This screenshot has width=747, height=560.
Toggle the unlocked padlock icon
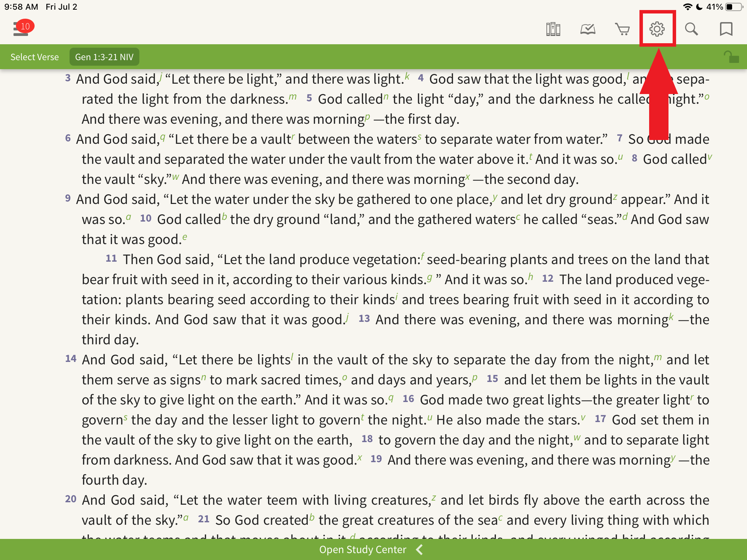pyautogui.click(x=731, y=57)
